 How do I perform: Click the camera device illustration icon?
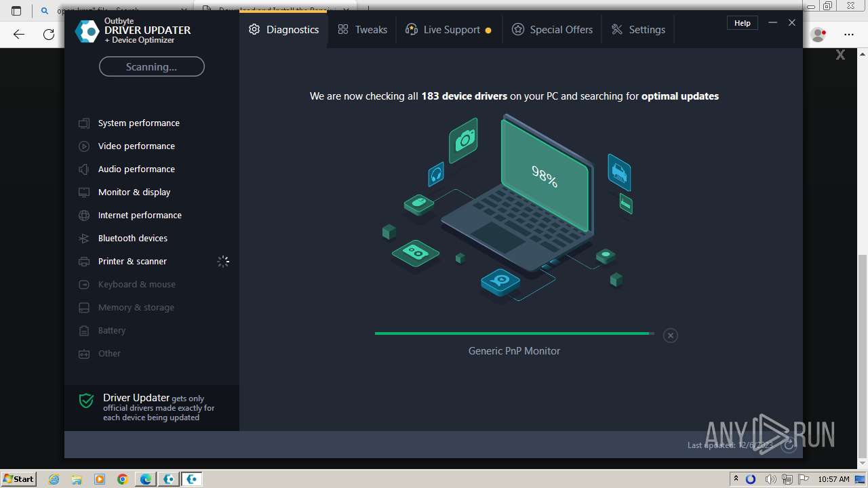(464, 140)
